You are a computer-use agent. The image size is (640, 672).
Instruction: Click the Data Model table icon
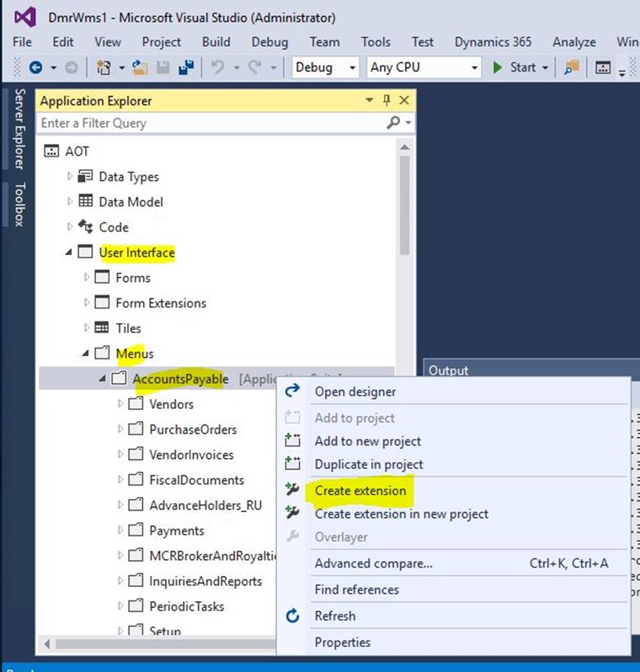[x=85, y=201]
